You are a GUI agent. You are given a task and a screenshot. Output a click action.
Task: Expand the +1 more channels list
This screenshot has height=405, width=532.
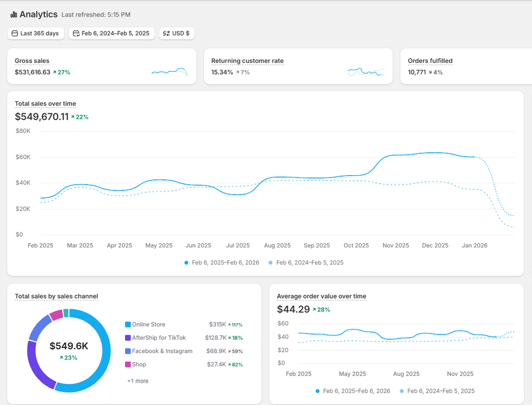[x=137, y=381]
